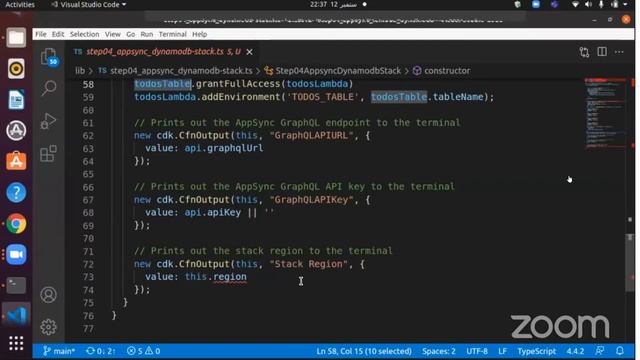Click the vertical editor scrollbar thumb
Image resolution: width=640 pixels, height=360 pixels.
(x=630, y=262)
